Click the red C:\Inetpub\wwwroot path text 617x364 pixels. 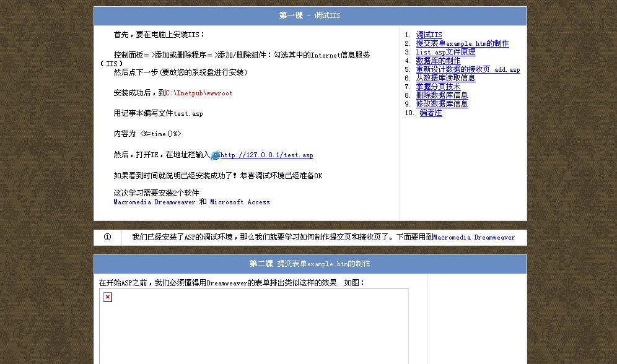point(199,93)
